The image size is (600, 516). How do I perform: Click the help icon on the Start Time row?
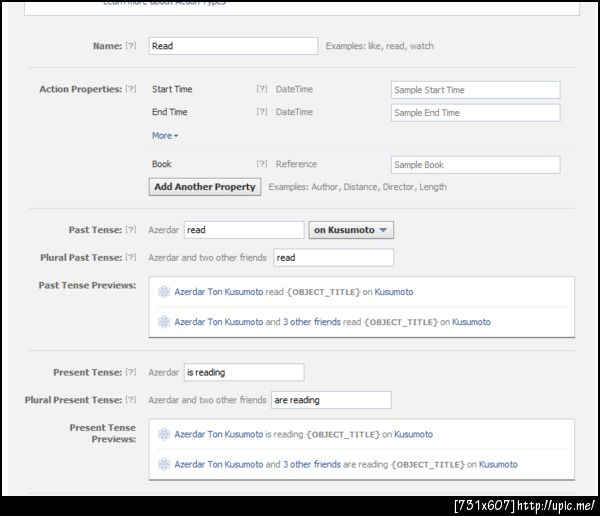coord(262,89)
